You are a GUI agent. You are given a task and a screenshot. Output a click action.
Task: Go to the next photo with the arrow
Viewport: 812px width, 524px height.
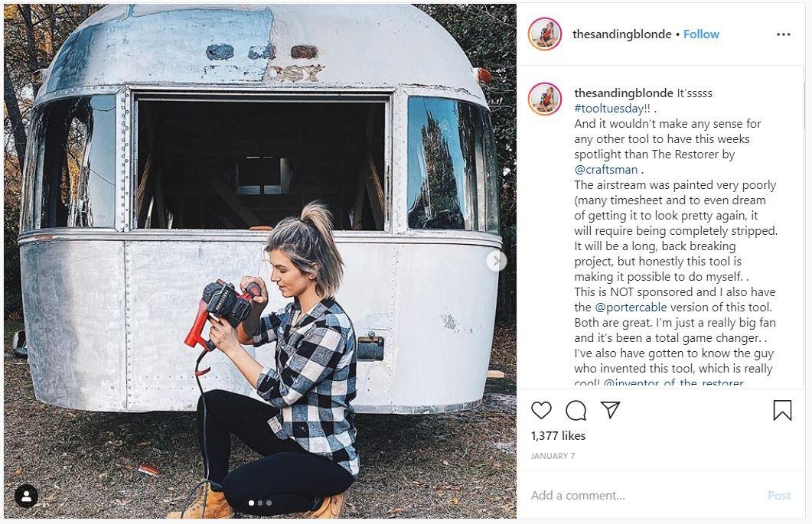[496, 260]
